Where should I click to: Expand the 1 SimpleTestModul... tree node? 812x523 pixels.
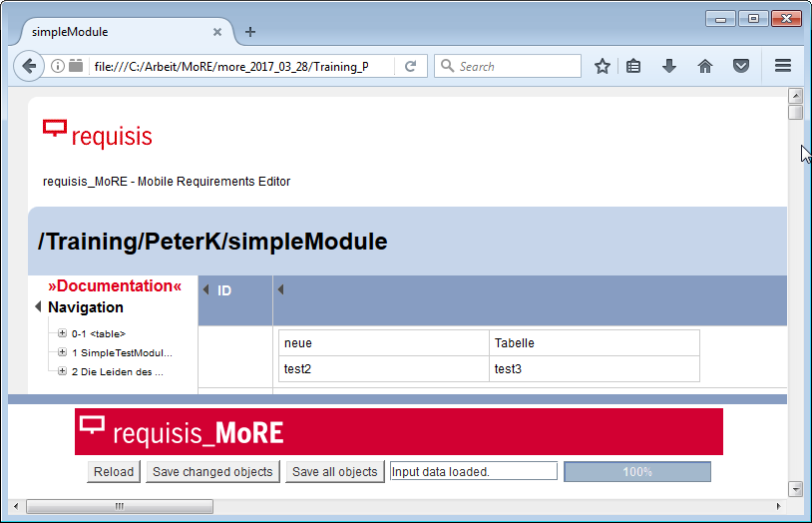coord(62,352)
